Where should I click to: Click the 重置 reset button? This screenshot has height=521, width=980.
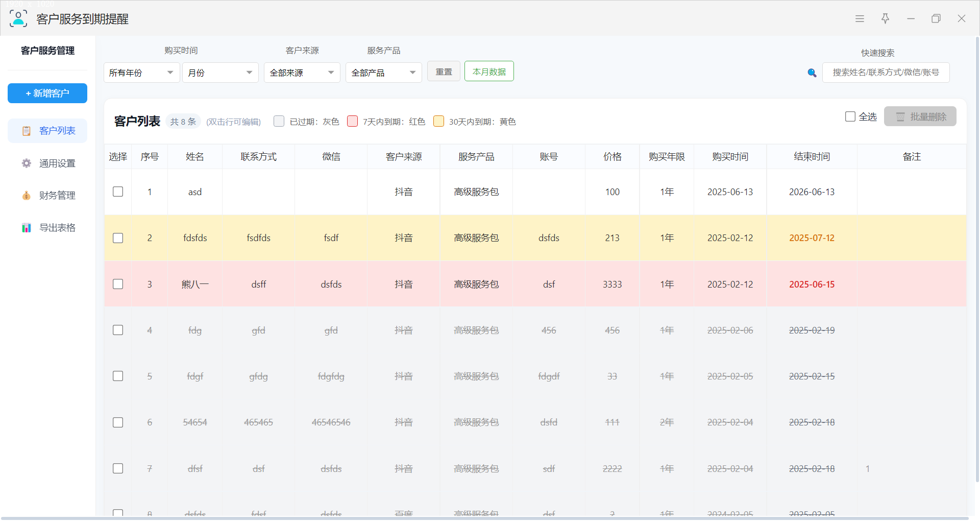pyautogui.click(x=444, y=72)
